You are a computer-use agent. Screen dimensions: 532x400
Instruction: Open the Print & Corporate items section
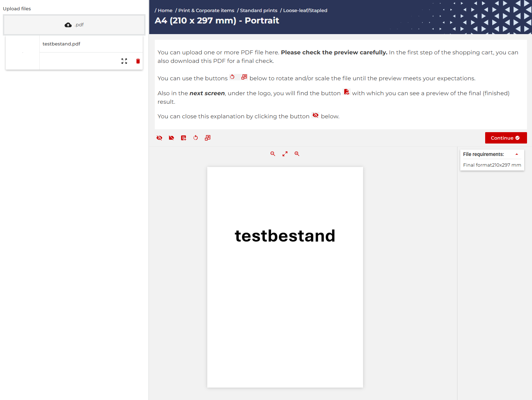[x=206, y=10]
